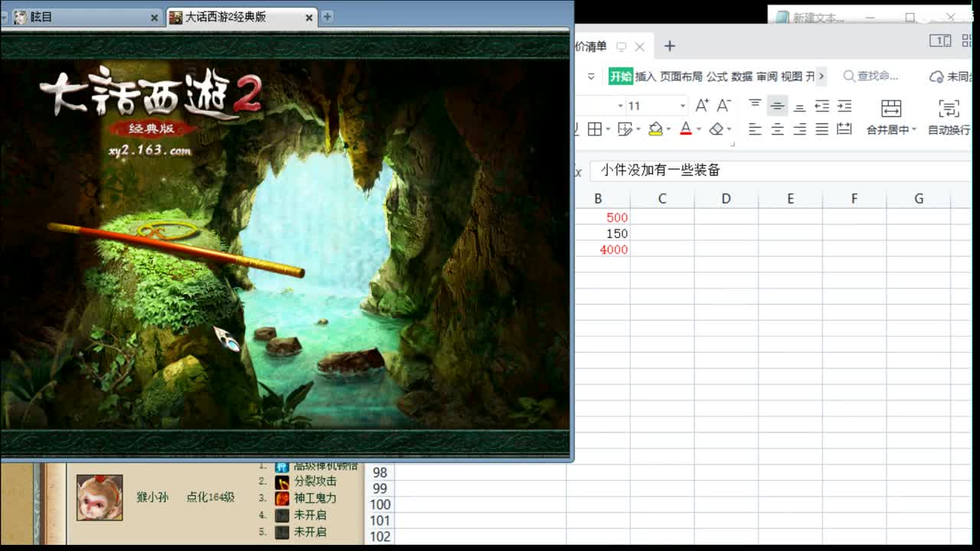This screenshot has width=980, height=551.
Task: Show more ribbon tabs with the chevron
Action: pyautogui.click(x=822, y=77)
